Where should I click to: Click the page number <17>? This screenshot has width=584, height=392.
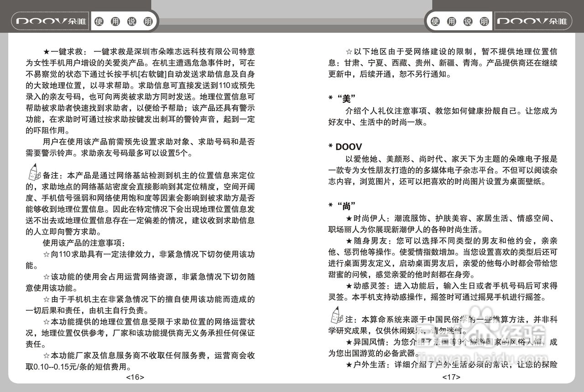[451, 377]
